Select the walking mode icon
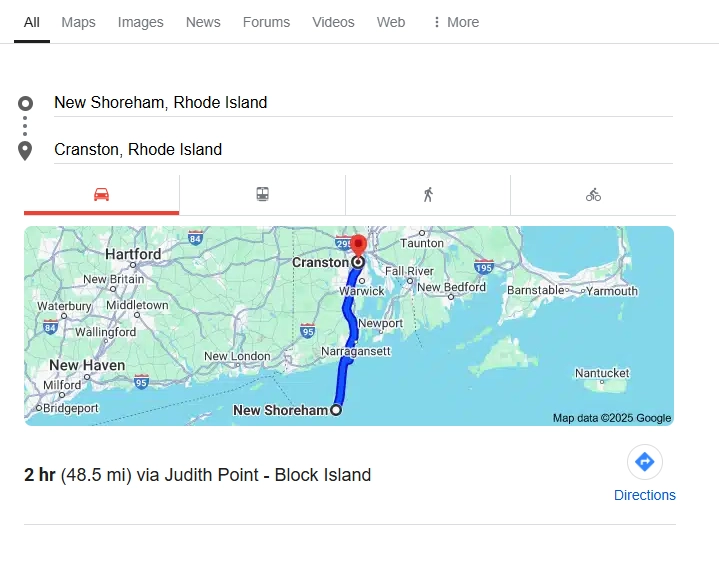719x570 pixels. point(428,195)
